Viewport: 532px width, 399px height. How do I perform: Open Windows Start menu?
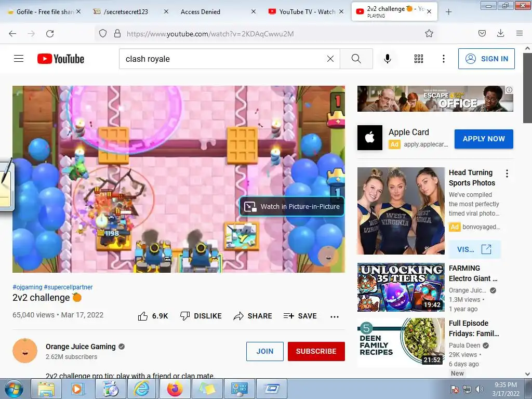[x=14, y=389]
